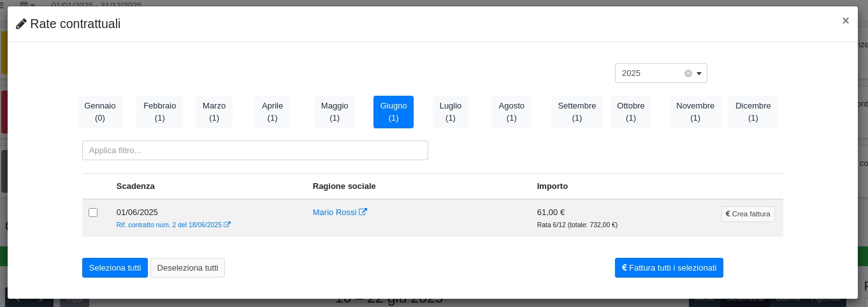Image resolution: width=868 pixels, height=307 pixels.
Task: Clear the 2025 year selection
Action: coord(688,73)
